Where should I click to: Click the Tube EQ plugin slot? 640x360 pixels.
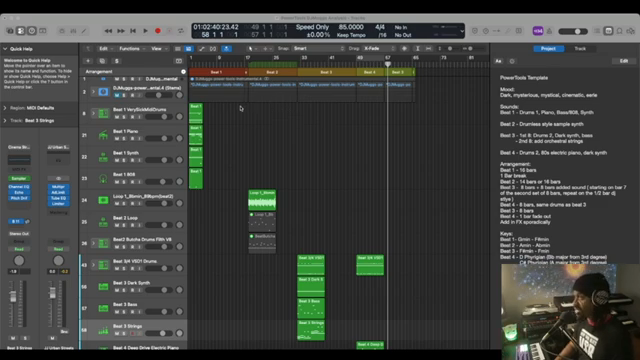point(58,198)
